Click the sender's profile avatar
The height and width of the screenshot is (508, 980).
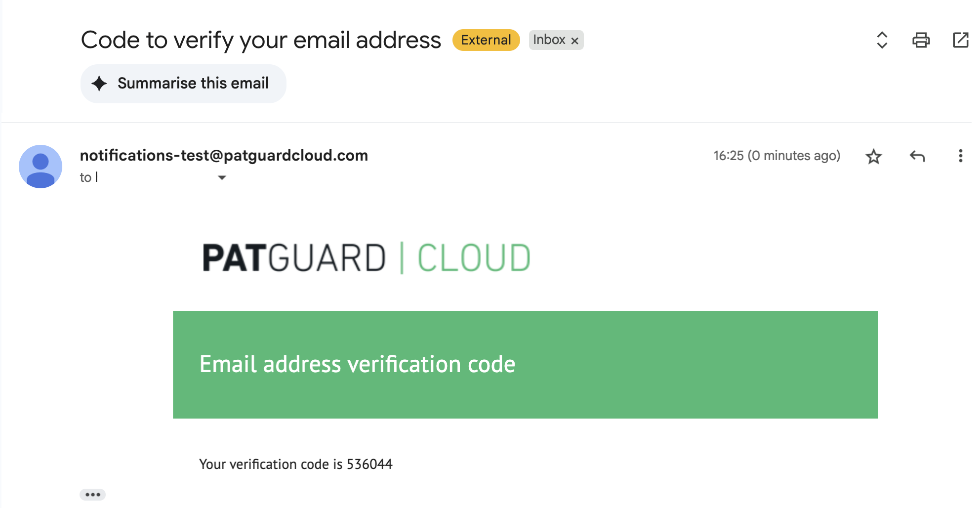(41, 167)
